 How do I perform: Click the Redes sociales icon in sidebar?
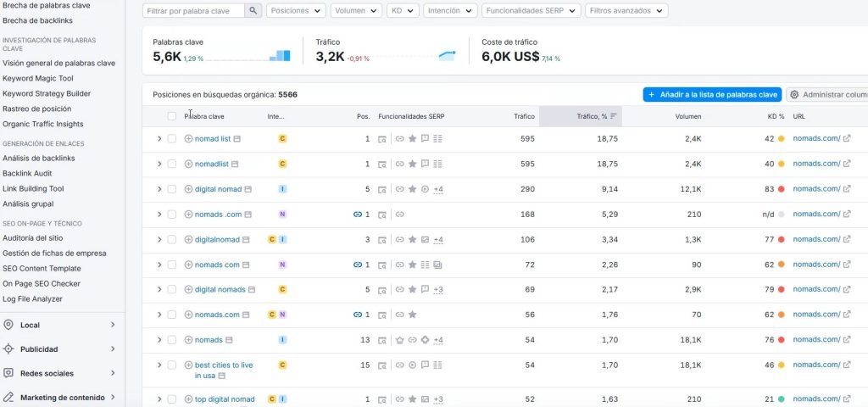(8, 373)
